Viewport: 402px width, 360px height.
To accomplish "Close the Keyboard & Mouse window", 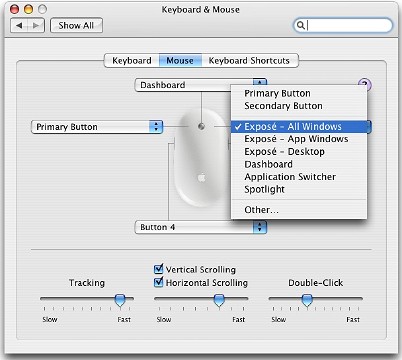I will pyautogui.click(x=15, y=9).
